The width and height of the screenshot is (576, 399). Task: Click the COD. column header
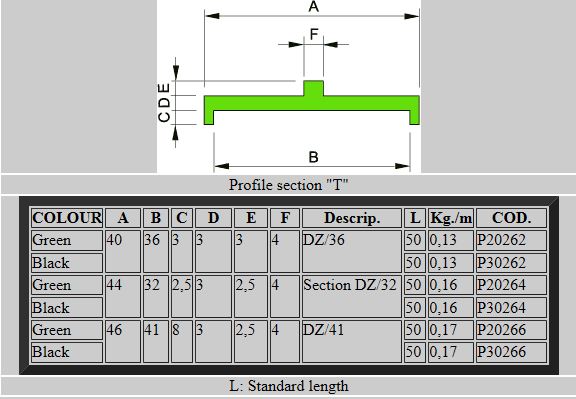(x=511, y=218)
